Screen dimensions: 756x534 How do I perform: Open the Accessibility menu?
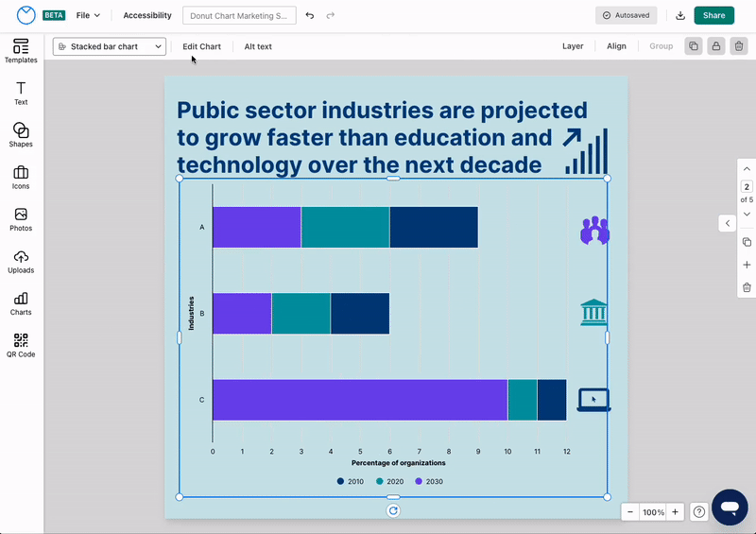click(147, 16)
